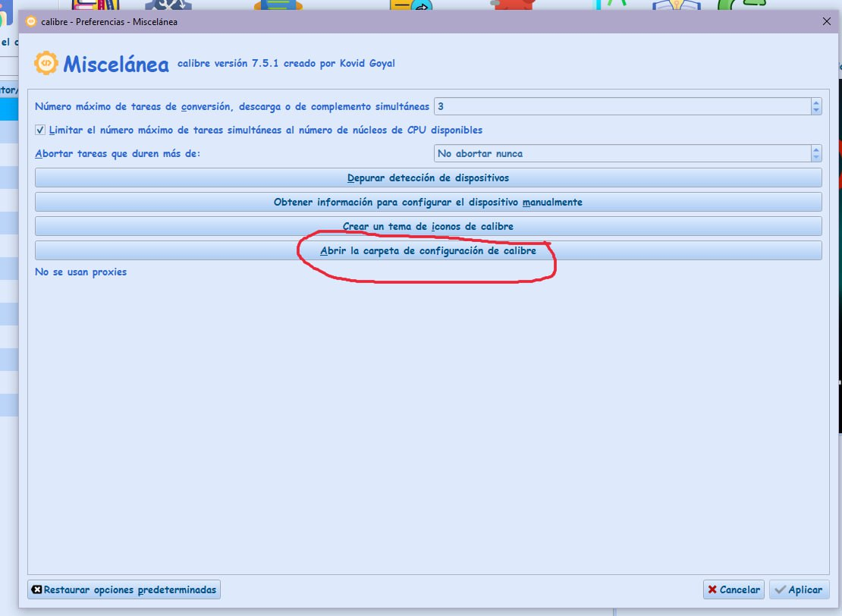Click the Número máximo de tareas label
Viewport: 842px width, 616px height.
click(x=232, y=106)
